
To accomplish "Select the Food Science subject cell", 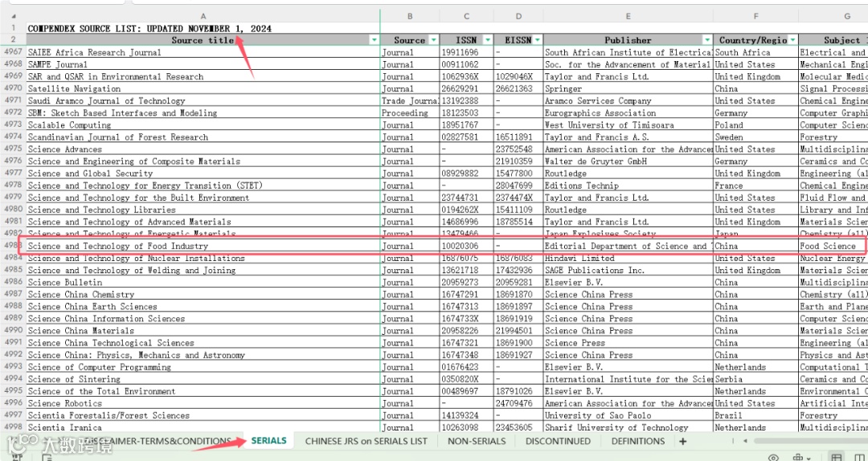I will [x=833, y=247].
